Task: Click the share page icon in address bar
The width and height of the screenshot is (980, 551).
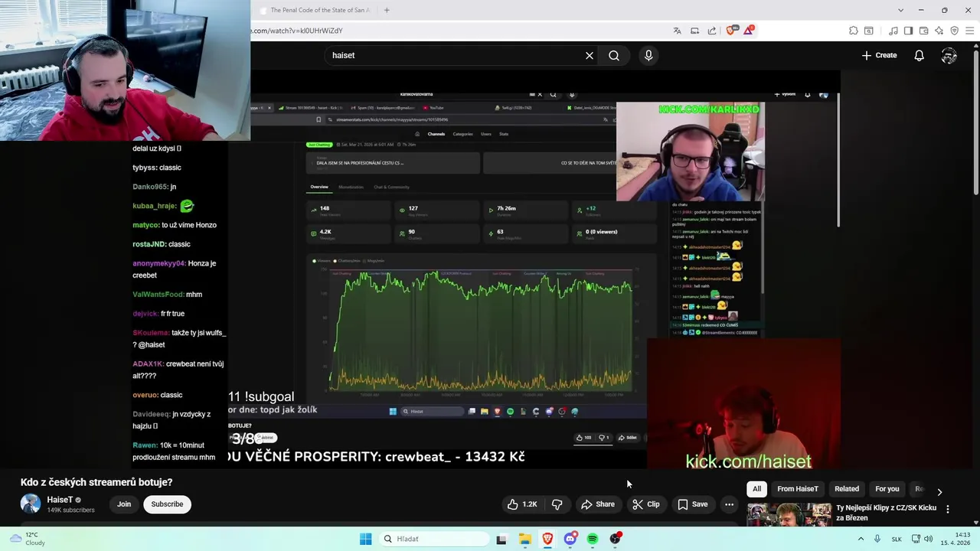Action: click(712, 31)
